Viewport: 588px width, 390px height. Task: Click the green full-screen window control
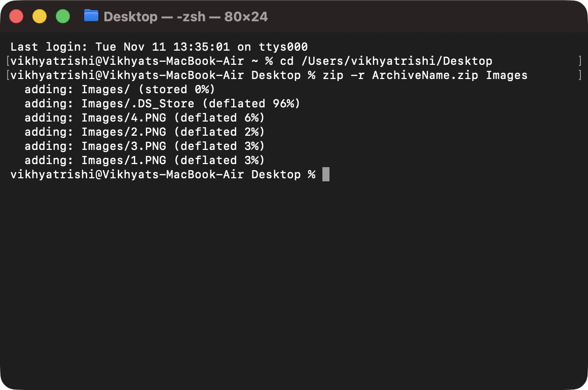[63, 16]
